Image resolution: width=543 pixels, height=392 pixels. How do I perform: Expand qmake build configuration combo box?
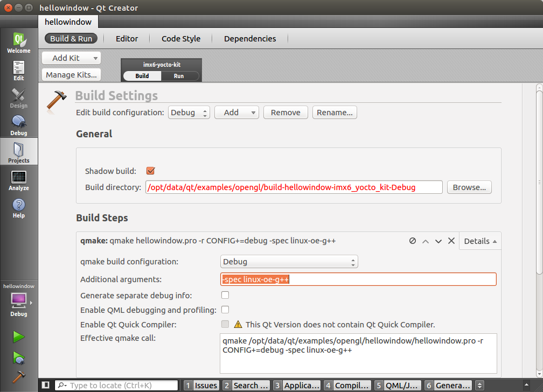tap(289, 262)
